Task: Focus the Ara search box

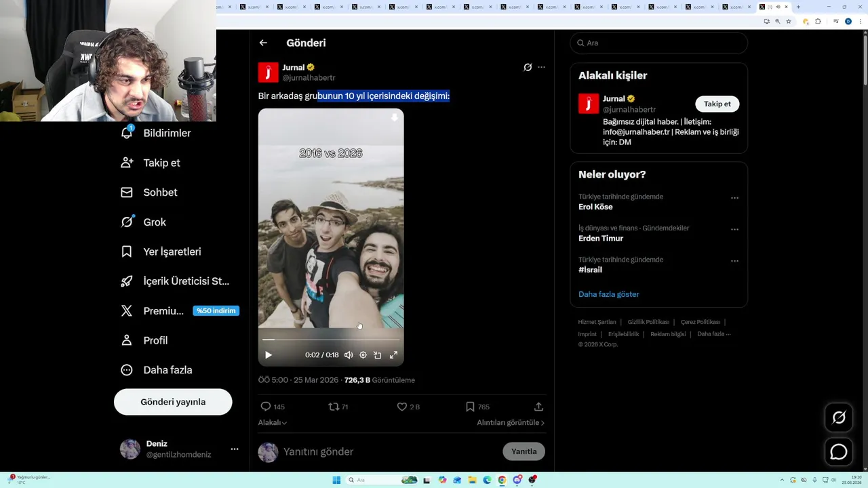Action: (x=658, y=43)
